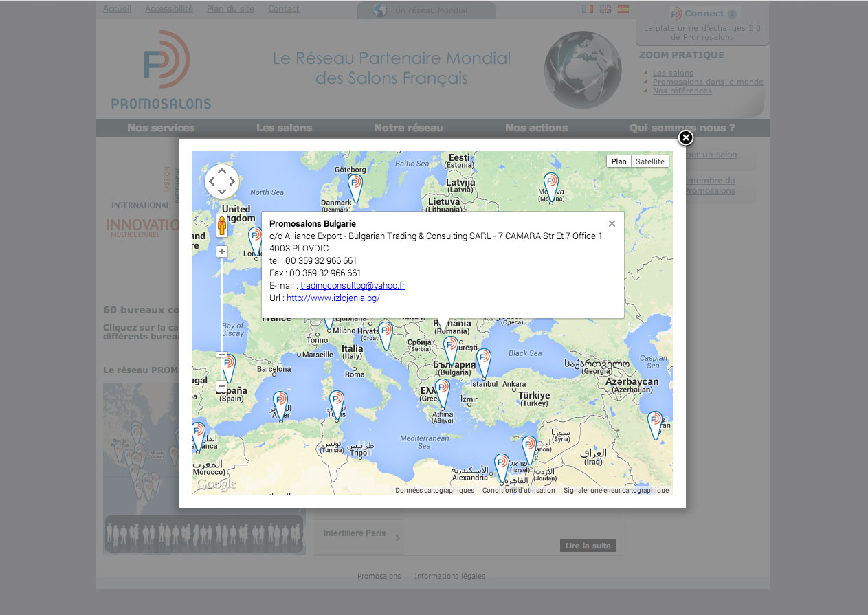868x615 pixels.
Task: Pick the Street View pegman icon
Action: point(222,225)
